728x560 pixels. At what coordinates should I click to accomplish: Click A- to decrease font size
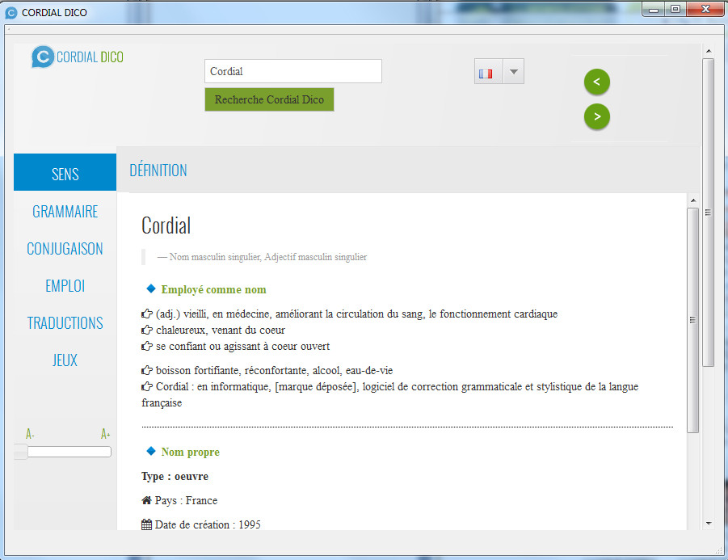pos(30,434)
